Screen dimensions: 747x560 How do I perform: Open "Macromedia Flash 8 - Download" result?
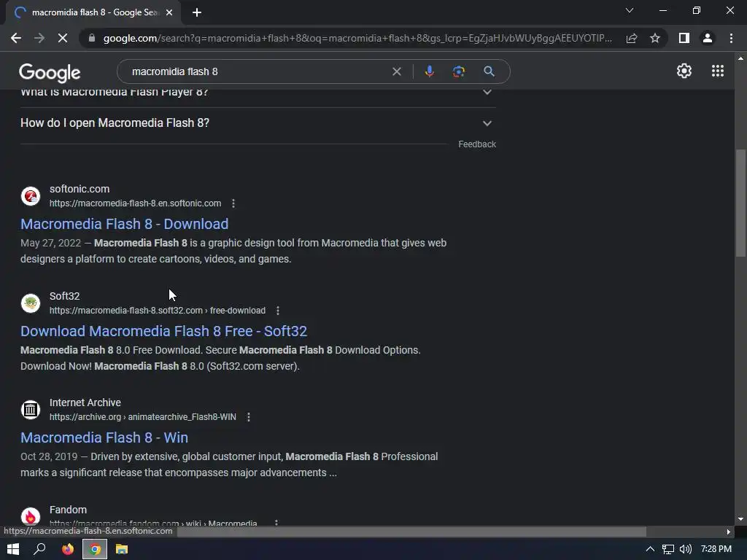[124, 224]
